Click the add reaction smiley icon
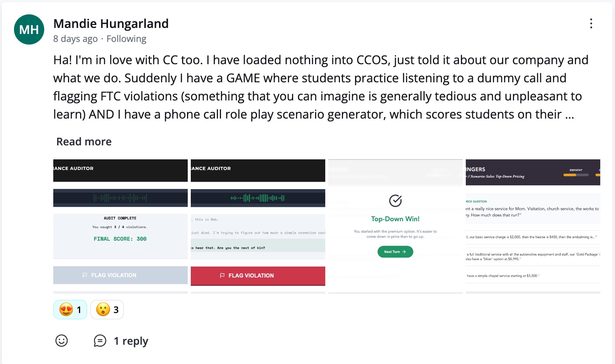This screenshot has height=364, width=615. tap(62, 341)
